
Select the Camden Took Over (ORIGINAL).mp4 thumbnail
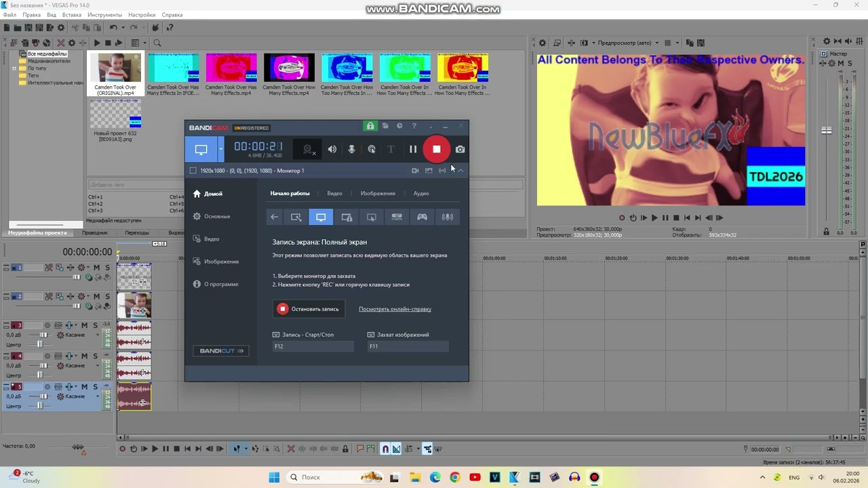point(115,67)
